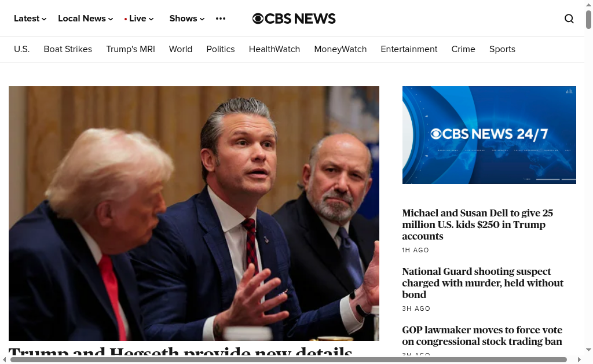Click the audio bars icon on video

tap(569, 91)
